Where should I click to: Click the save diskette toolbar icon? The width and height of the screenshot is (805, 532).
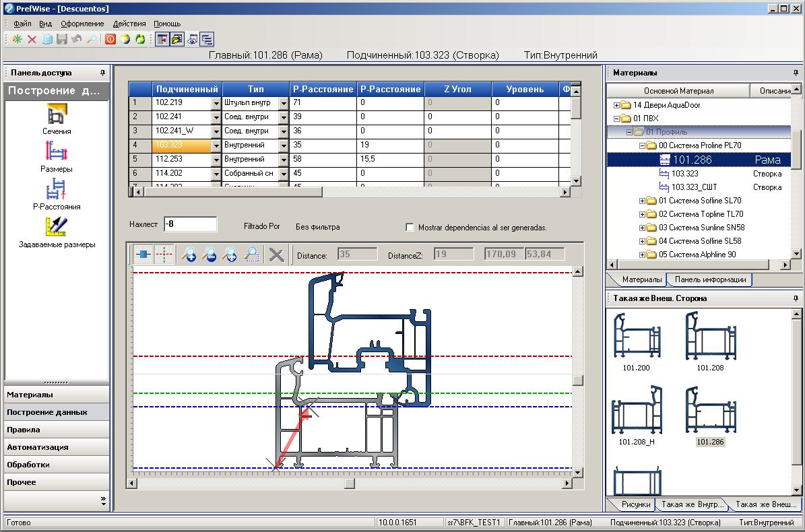point(62,39)
